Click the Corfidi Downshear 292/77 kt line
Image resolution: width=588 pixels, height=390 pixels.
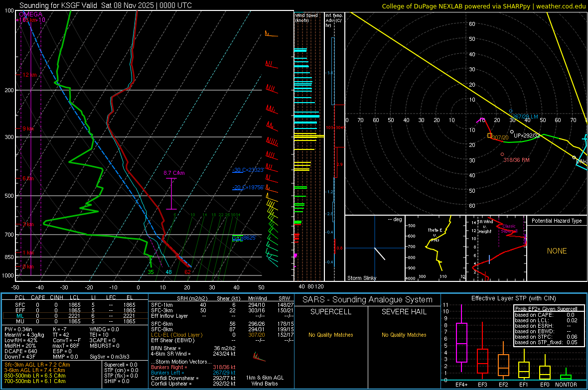[193, 378]
